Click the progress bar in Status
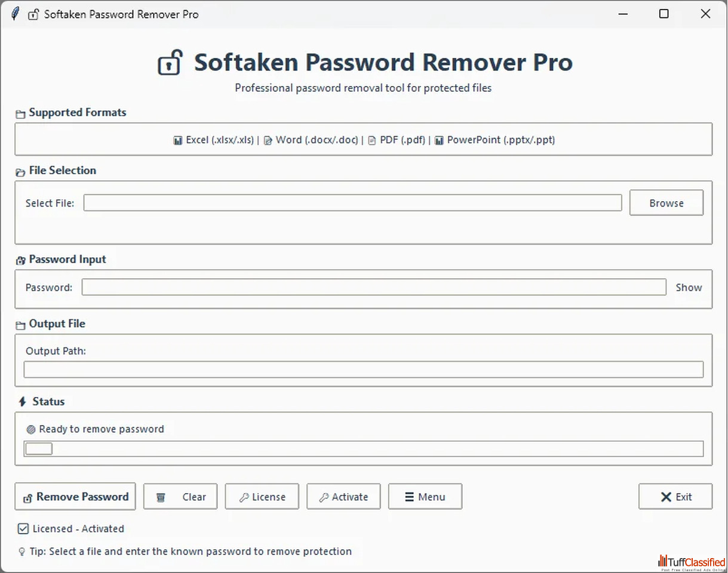This screenshot has width=728, height=573. pyautogui.click(x=363, y=449)
